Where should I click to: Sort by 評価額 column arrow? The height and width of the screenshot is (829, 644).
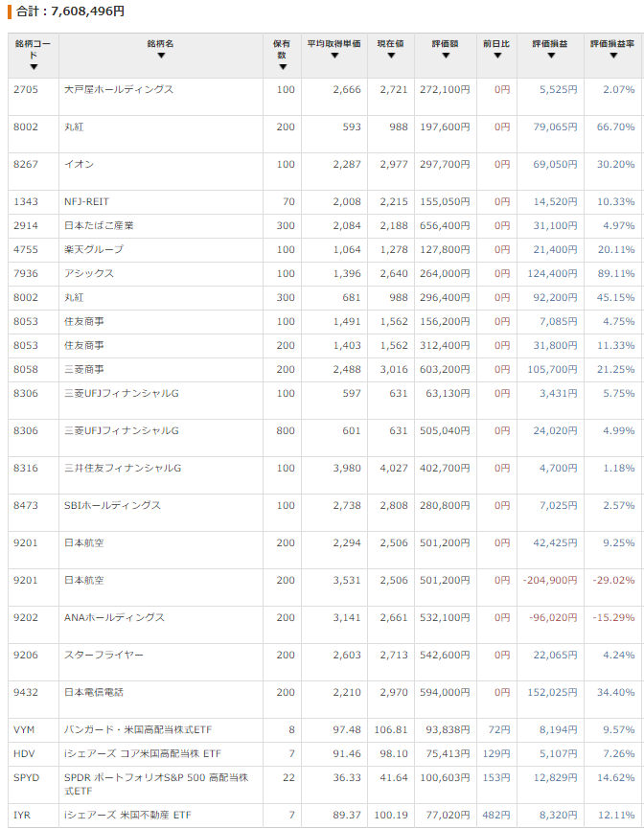coord(446,56)
